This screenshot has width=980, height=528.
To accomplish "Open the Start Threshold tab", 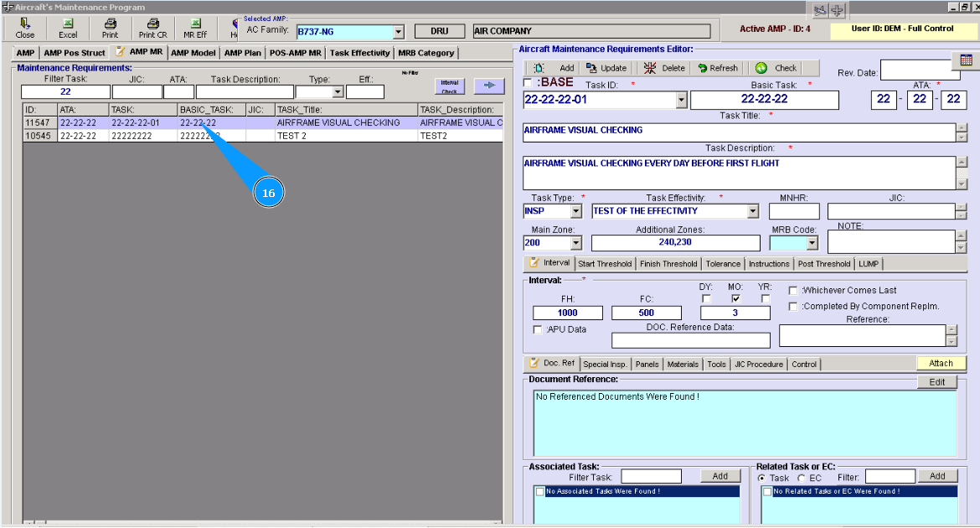I will (605, 263).
